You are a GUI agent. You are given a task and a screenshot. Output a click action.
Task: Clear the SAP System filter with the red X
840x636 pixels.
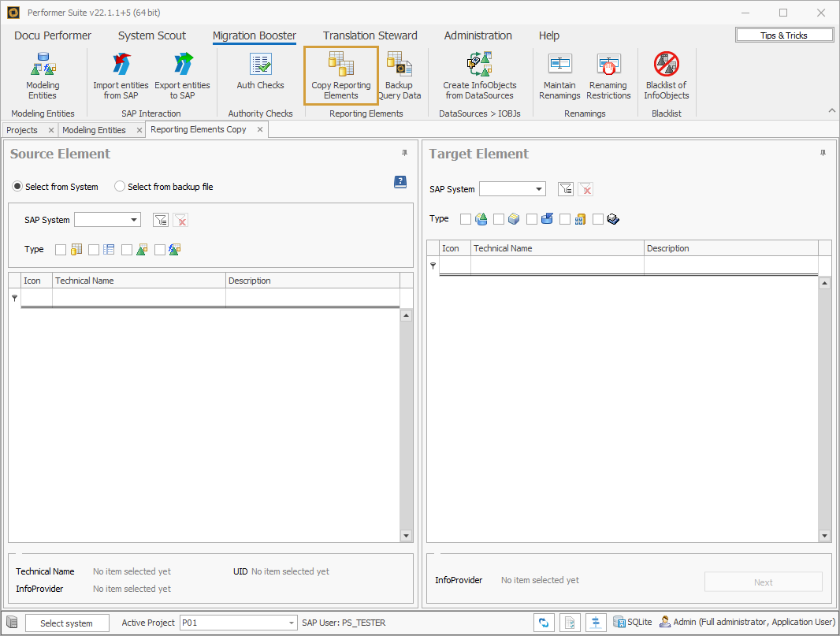pyautogui.click(x=181, y=221)
